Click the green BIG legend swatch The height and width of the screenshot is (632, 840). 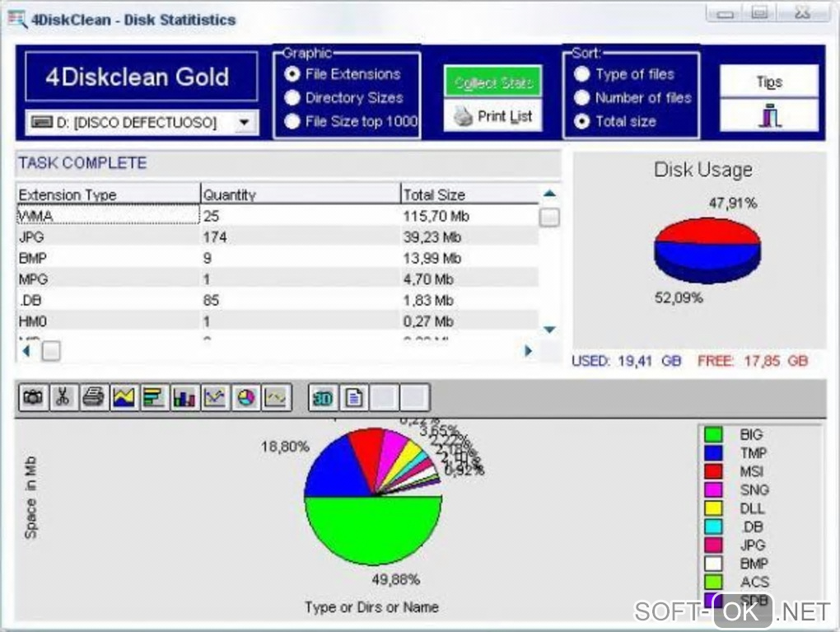(x=713, y=434)
